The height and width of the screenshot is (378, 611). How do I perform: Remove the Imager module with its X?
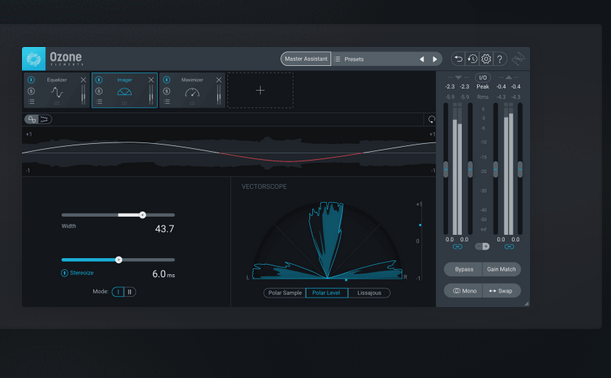point(151,80)
